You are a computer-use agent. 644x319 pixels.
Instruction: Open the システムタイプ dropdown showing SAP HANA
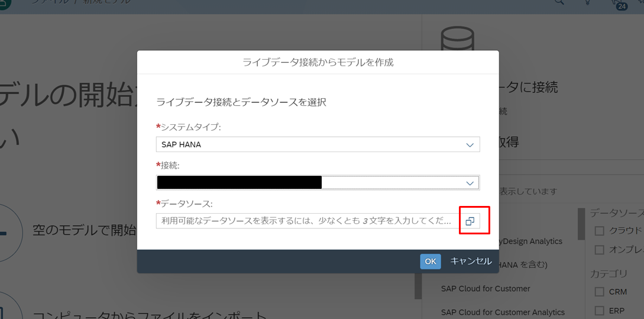coord(318,144)
